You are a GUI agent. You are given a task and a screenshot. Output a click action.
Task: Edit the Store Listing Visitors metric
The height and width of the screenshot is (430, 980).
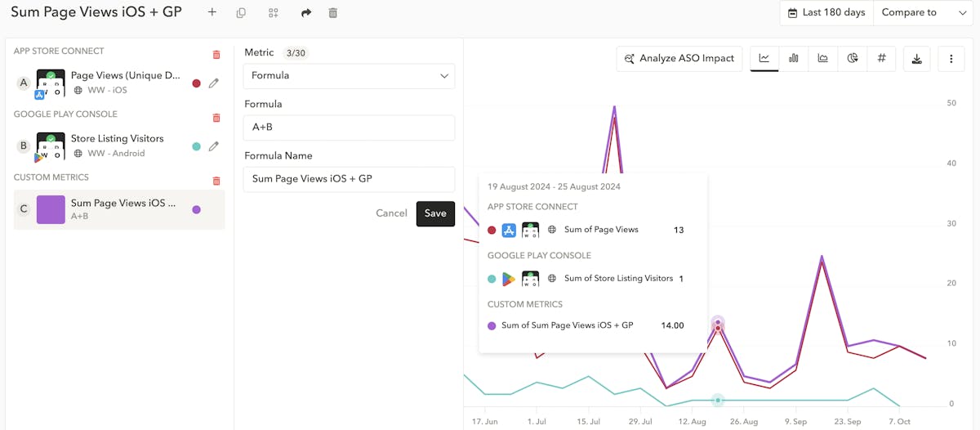tap(214, 146)
